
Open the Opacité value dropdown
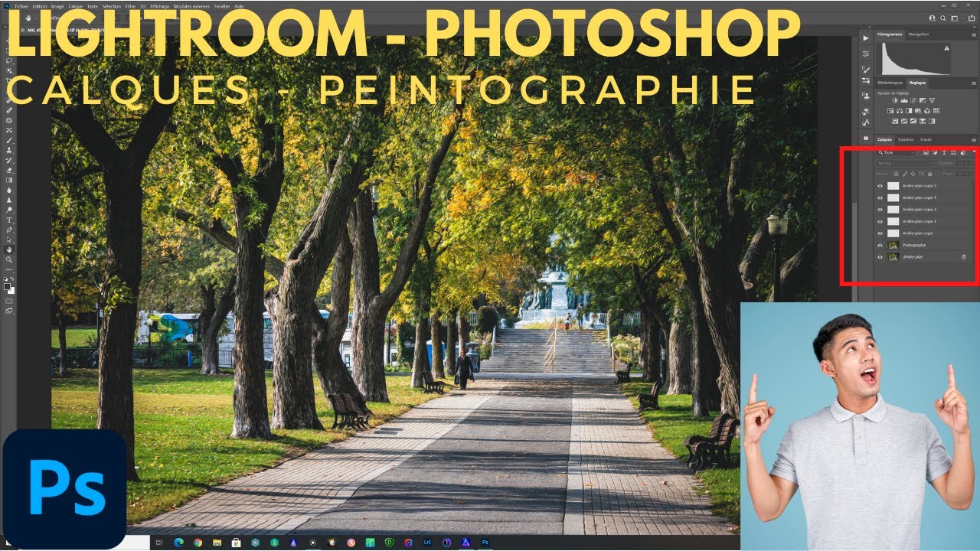coord(963,163)
